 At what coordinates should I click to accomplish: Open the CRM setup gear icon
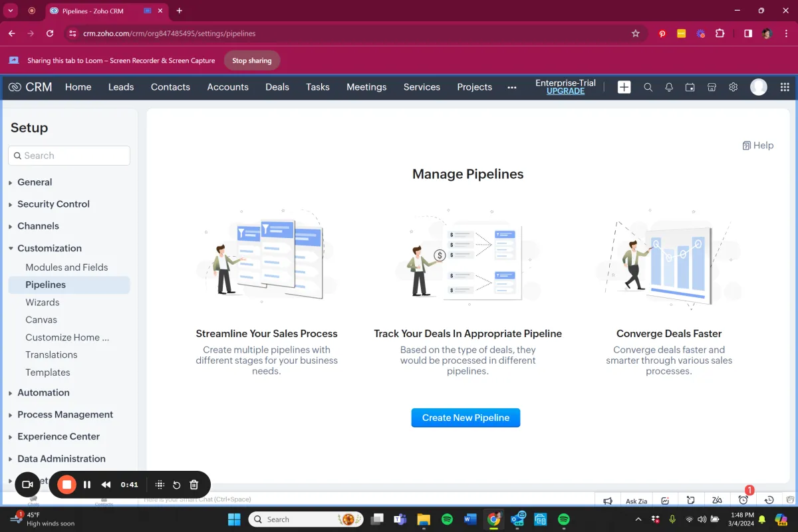(733, 87)
